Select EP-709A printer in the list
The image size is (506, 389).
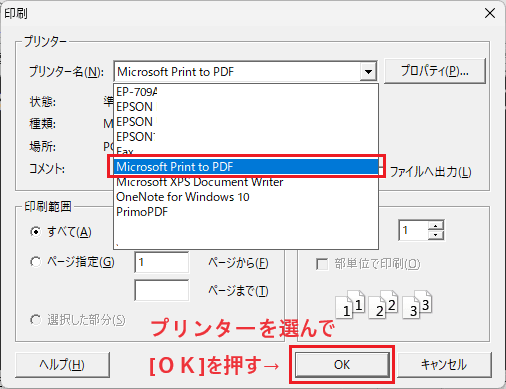(x=246, y=92)
